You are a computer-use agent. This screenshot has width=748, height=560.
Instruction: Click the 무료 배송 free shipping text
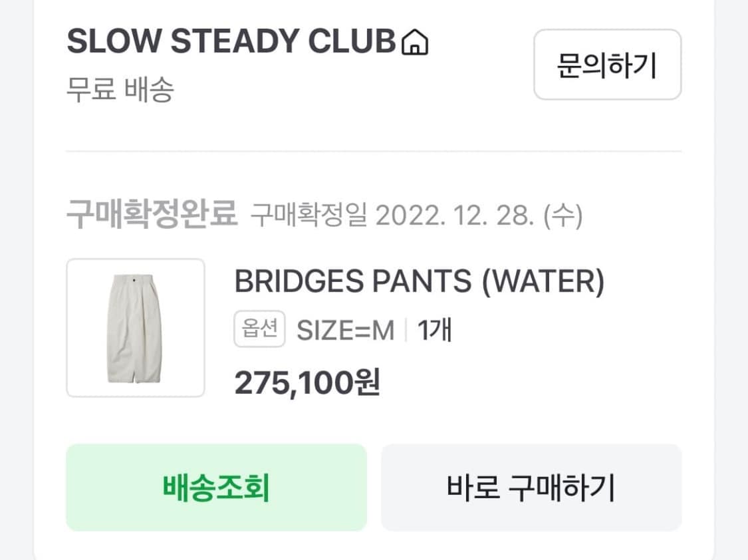pos(120,90)
